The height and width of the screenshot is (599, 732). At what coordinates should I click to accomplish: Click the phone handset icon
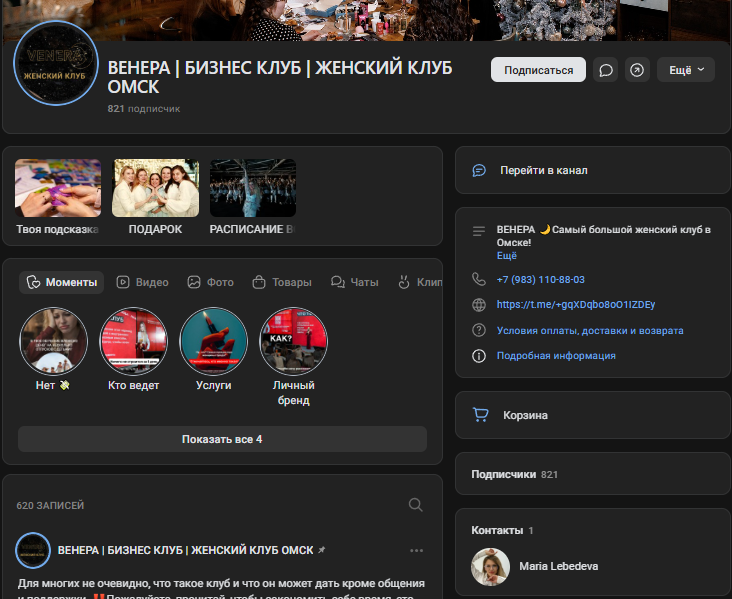tap(479, 279)
